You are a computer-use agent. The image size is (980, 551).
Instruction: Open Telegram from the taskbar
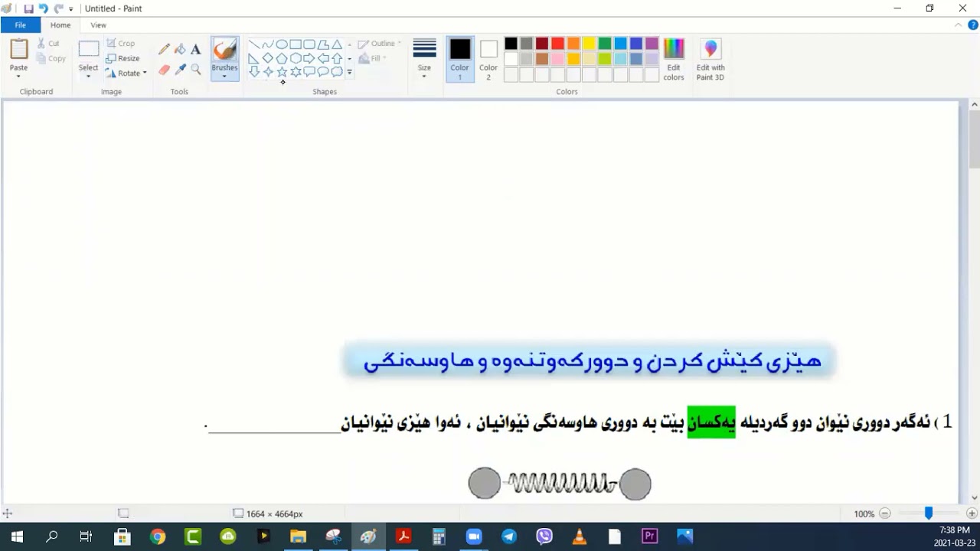(x=509, y=536)
